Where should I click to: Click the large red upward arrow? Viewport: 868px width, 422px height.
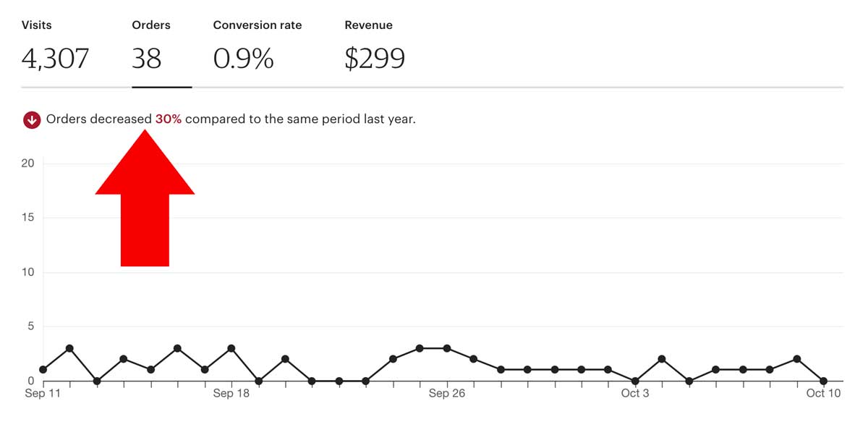click(x=145, y=198)
